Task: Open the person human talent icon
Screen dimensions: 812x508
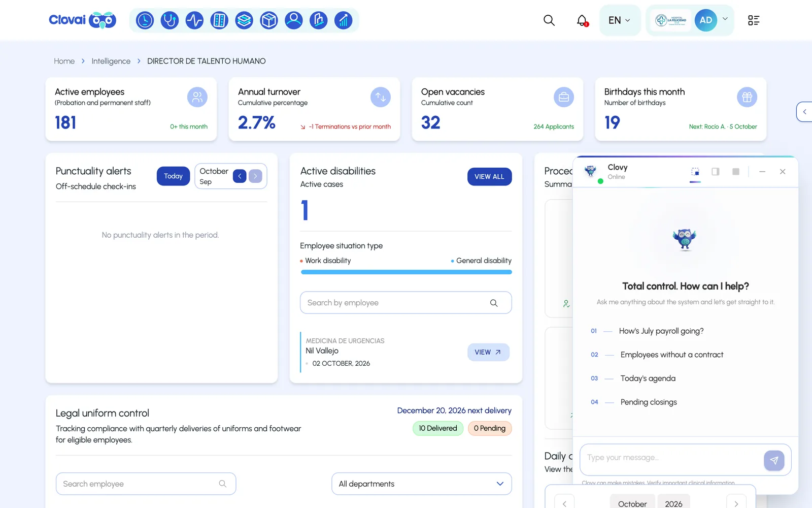Action: [294, 20]
